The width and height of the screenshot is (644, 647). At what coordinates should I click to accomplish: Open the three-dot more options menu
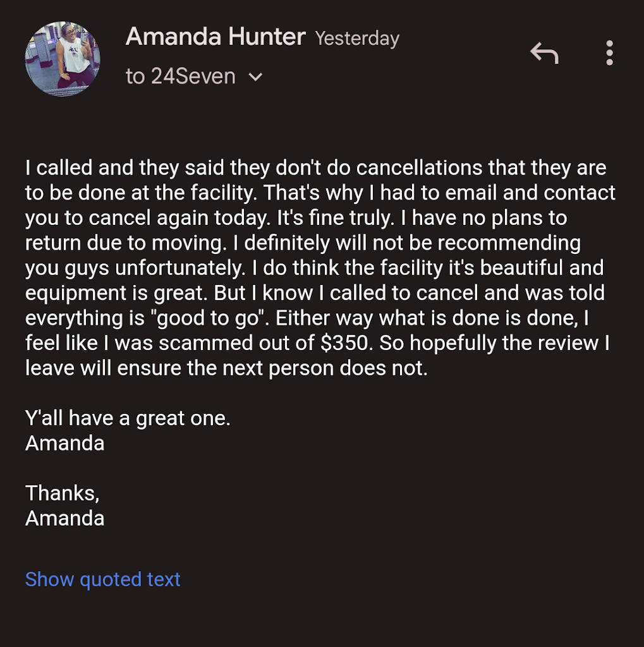tap(609, 53)
